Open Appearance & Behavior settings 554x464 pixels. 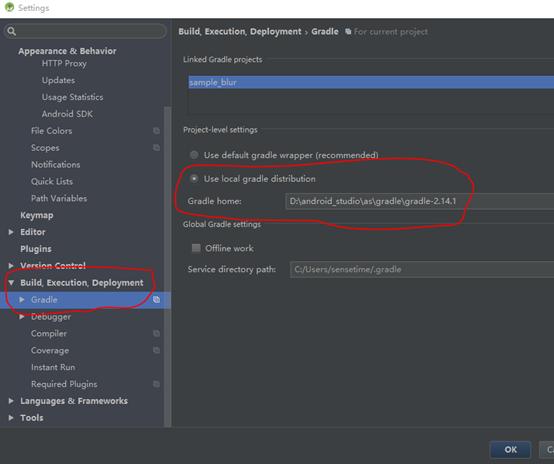[67, 51]
